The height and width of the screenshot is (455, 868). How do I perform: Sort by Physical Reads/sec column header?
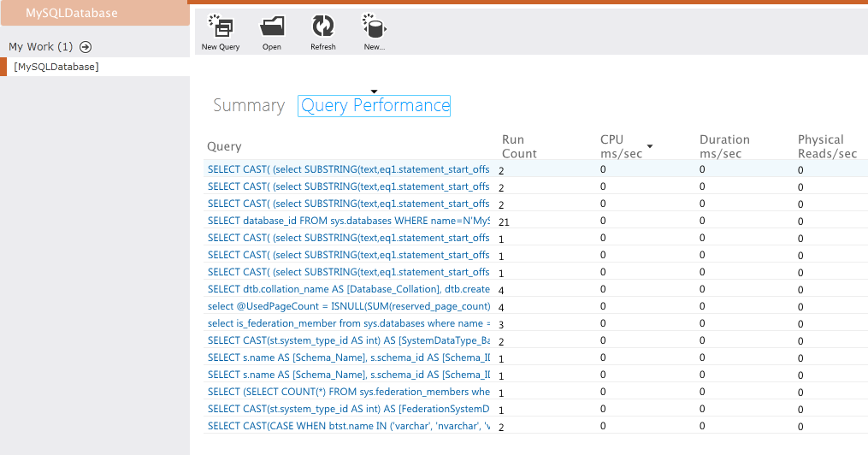coord(826,146)
